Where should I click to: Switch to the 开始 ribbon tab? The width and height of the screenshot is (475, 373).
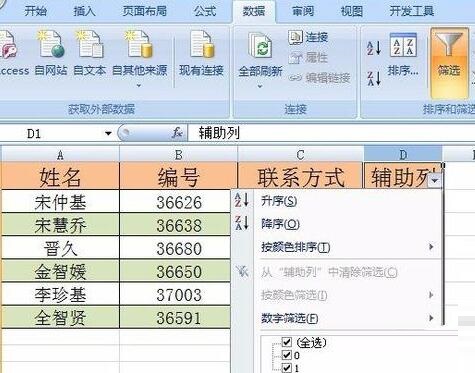coord(36,11)
